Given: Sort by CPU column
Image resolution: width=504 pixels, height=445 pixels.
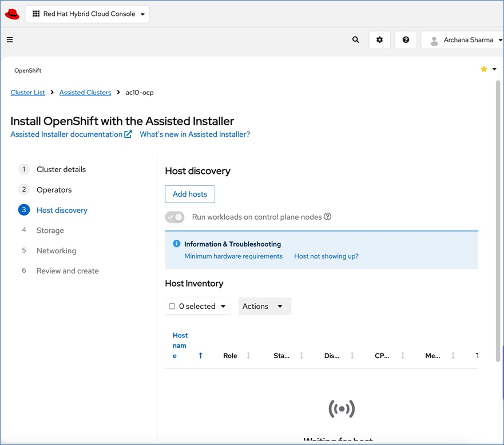Looking at the screenshot, I should pyautogui.click(x=403, y=355).
